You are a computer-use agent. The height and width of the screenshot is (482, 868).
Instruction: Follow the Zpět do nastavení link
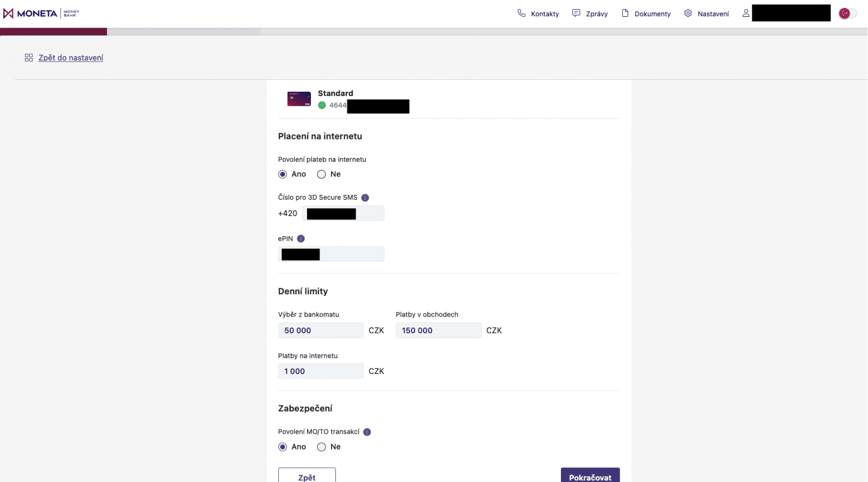[71, 58]
